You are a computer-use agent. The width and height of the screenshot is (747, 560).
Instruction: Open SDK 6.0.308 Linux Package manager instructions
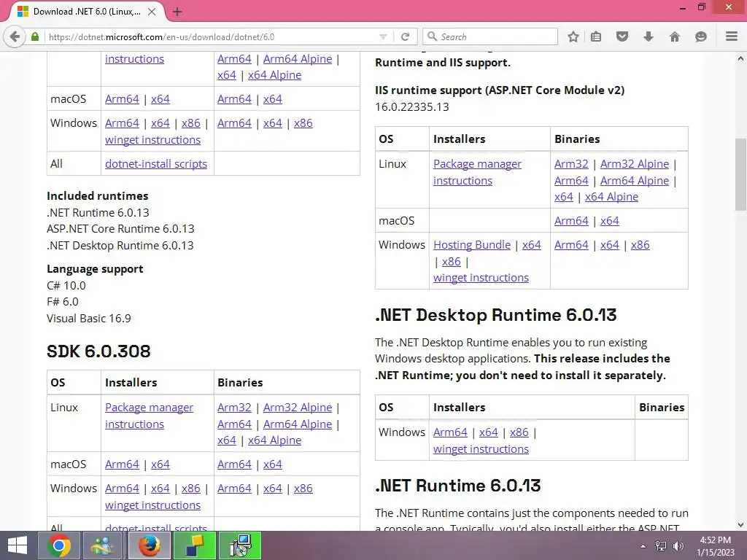[x=149, y=416]
